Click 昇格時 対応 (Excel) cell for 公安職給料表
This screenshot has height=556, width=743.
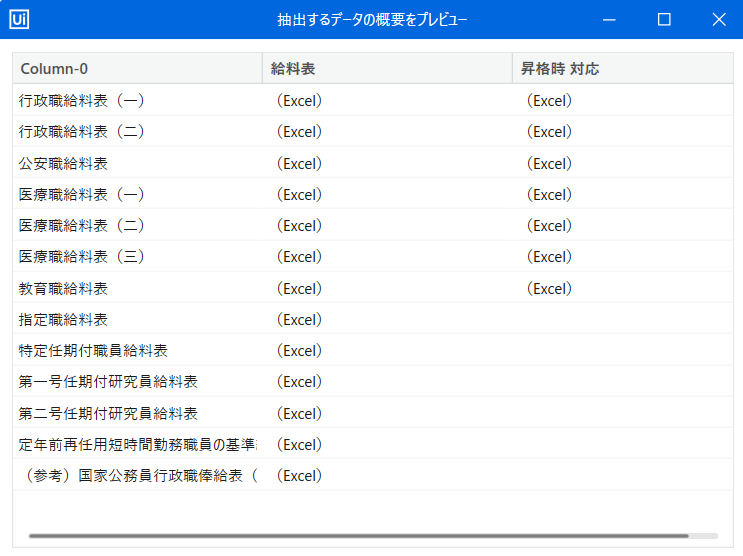coord(623,164)
